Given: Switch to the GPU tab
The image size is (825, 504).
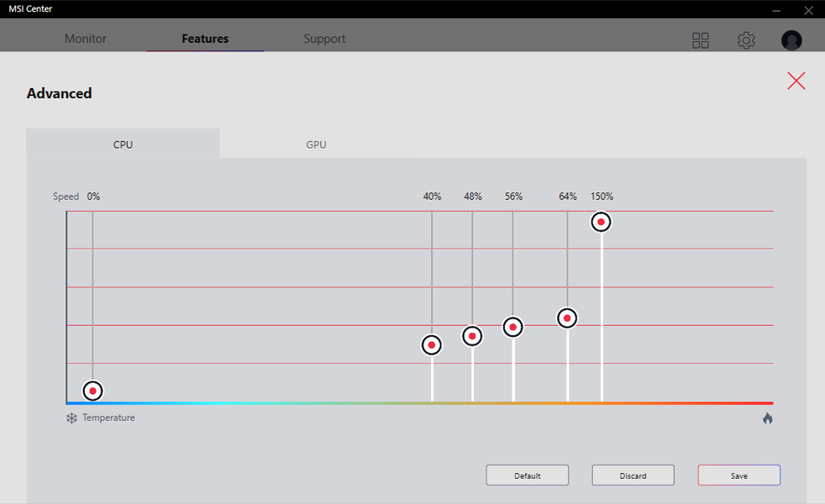Looking at the screenshot, I should tap(316, 144).
